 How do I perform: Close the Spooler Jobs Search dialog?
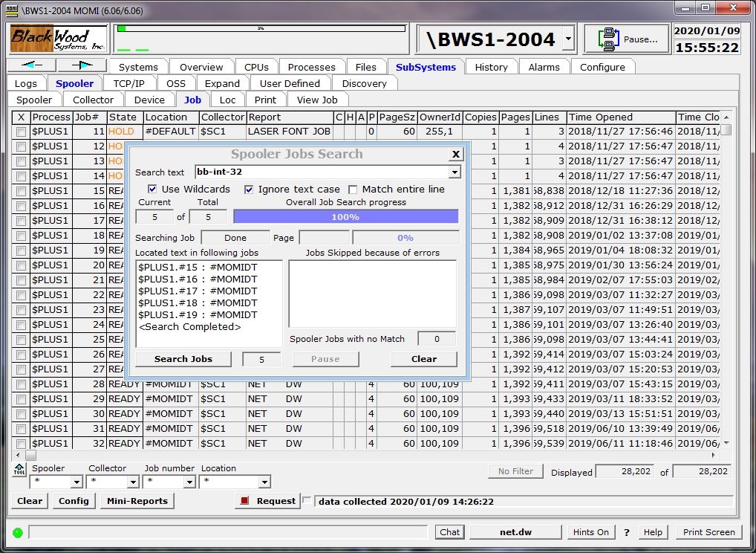point(456,155)
